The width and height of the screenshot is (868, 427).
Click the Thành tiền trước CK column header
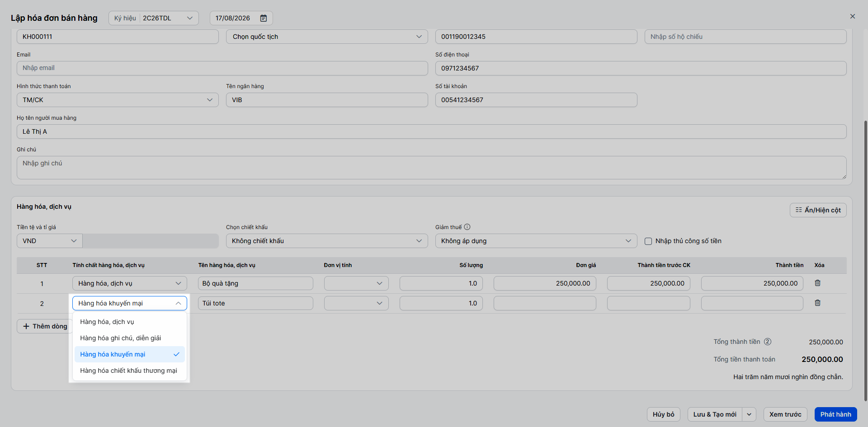(x=664, y=265)
